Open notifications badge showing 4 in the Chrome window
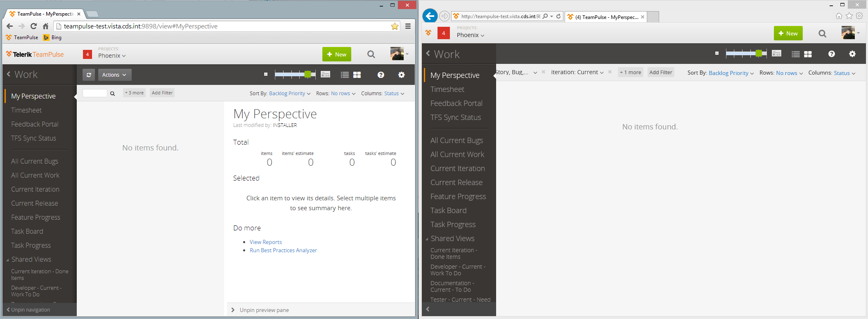The width and height of the screenshot is (868, 319). pos(88,54)
